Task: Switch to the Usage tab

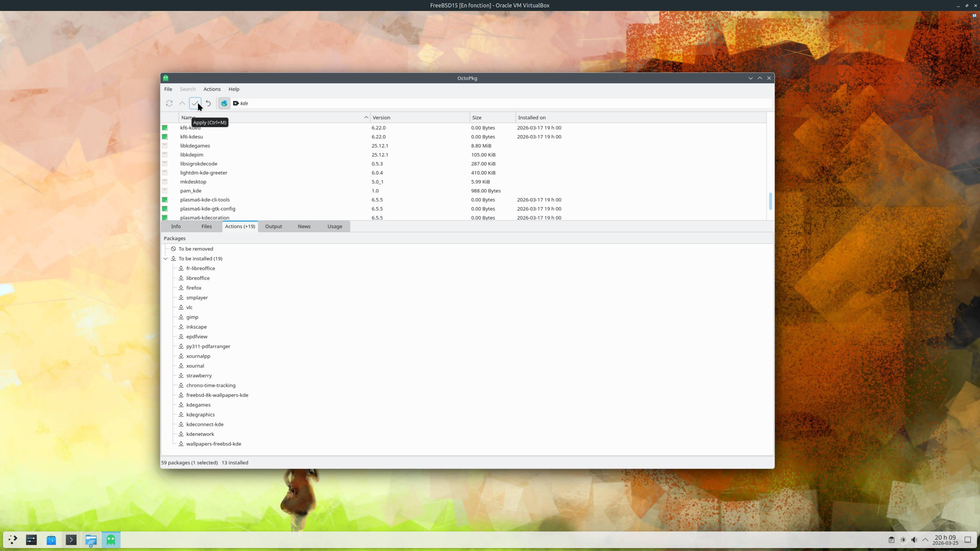Action: point(335,226)
